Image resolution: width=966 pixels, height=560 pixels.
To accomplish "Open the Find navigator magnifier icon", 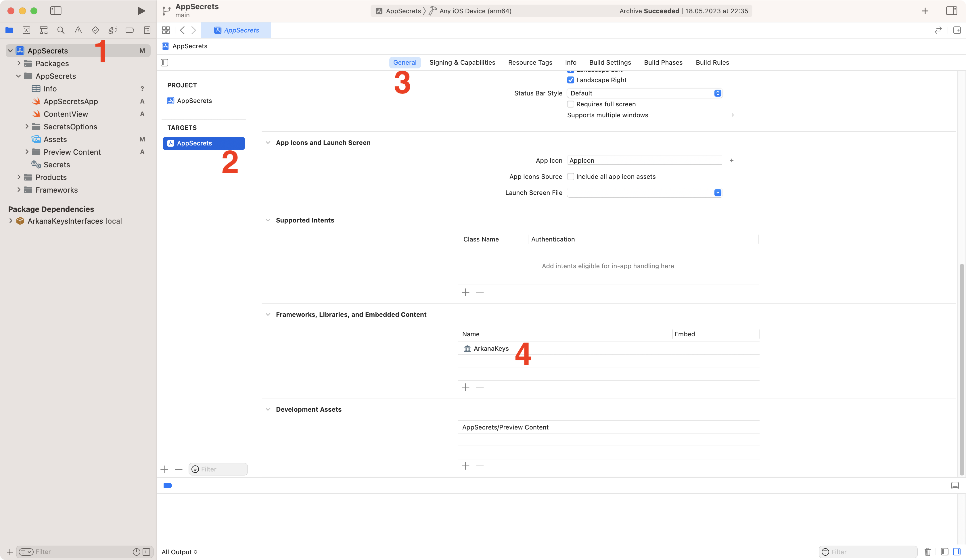I will (x=61, y=30).
